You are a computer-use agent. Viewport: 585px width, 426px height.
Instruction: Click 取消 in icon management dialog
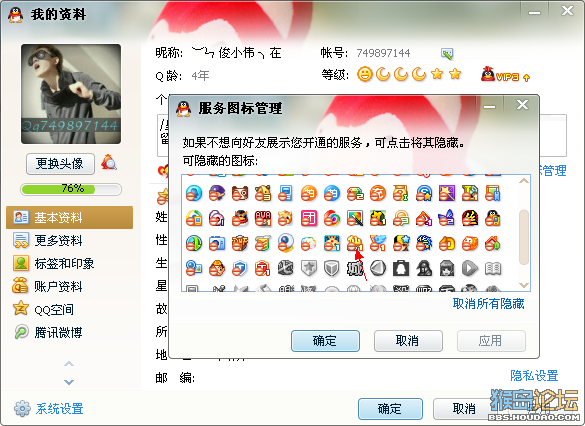tap(408, 341)
